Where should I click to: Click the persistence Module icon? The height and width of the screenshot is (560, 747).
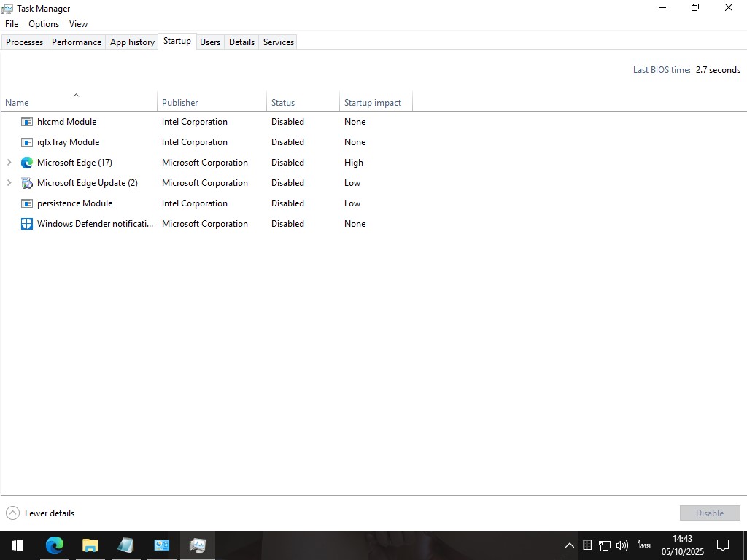(x=27, y=203)
